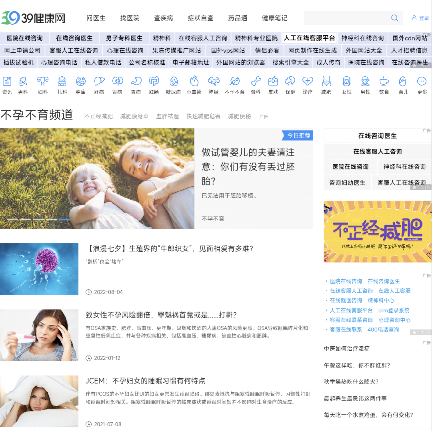Viewport: 432px width, 431px height.
Task: Click the 在线咨询医生 ad link in top row
Action: (x=74, y=38)
